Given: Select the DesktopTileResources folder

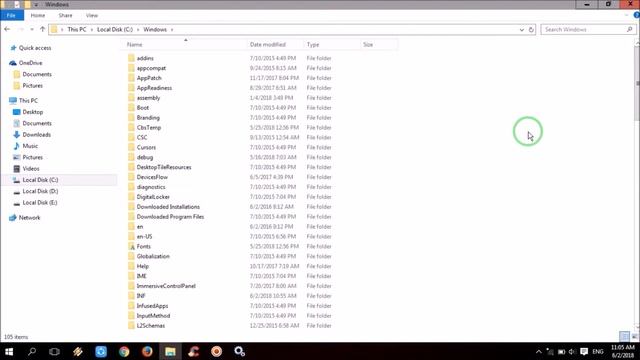Looking at the screenshot, I should (x=164, y=167).
